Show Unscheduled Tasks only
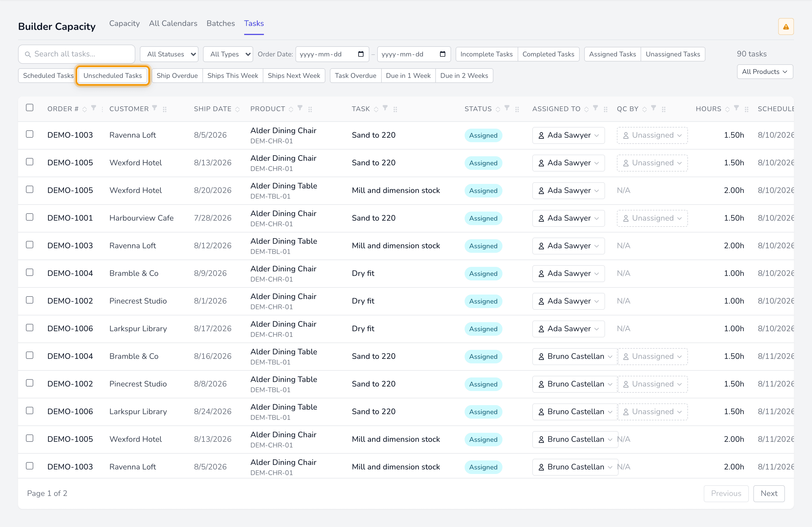This screenshot has height=527, width=812. [112, 75]
